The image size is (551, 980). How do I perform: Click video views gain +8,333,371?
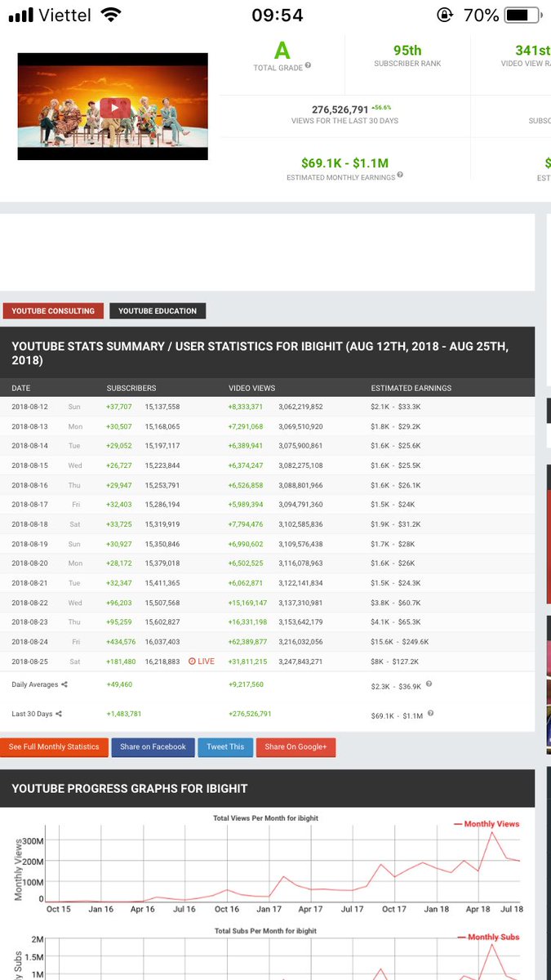[x=245, y=407]
